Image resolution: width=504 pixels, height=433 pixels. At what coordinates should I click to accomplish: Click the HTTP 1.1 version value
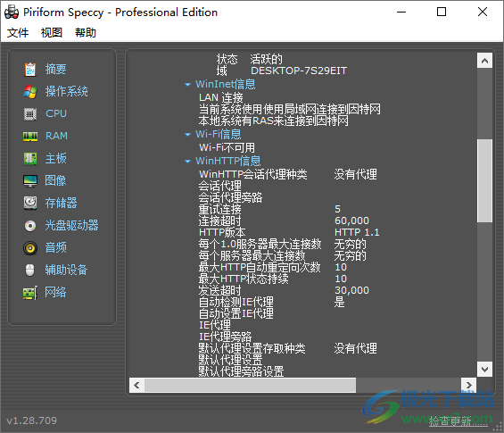point(357,232)
